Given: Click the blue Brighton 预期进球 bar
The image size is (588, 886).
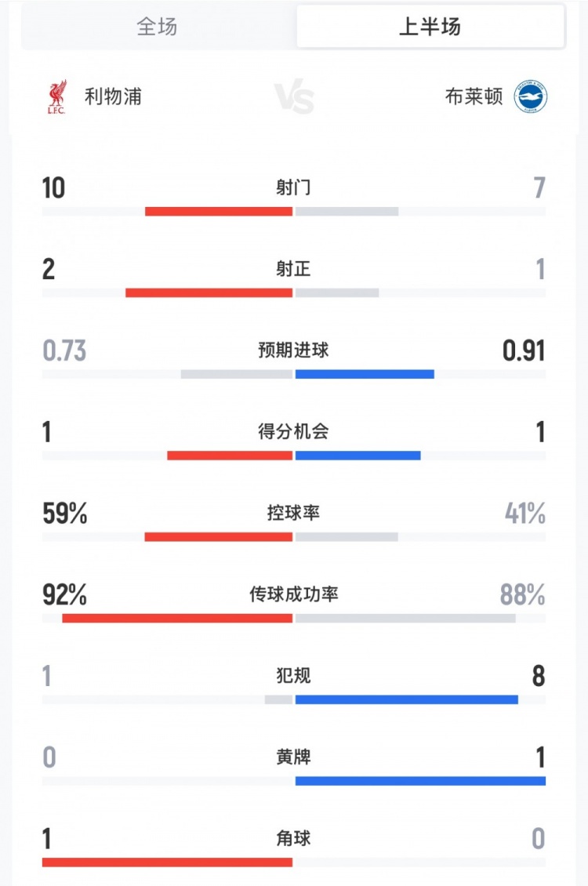Looking at the screenshot, I should 365,374.
